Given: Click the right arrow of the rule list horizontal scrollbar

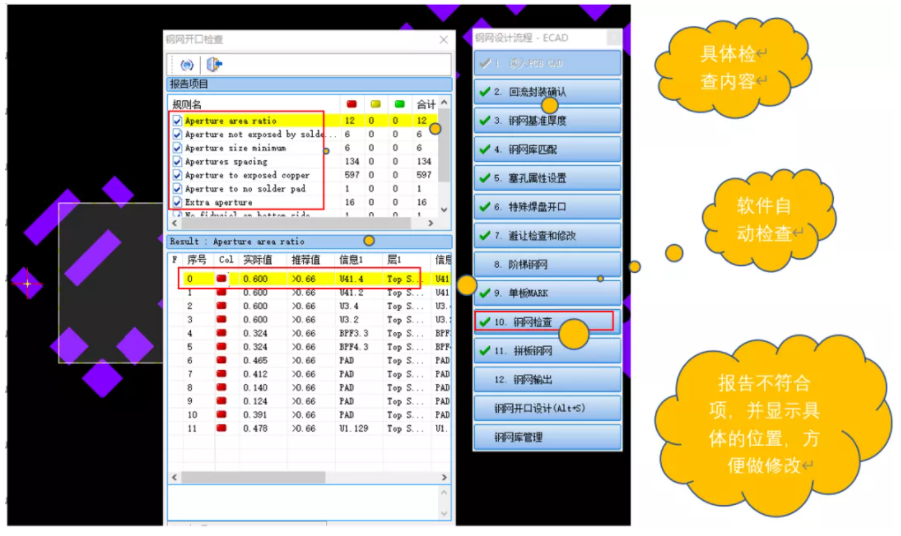Looking at the screenshot, I should pyautogui.click(x=430, y=223).
